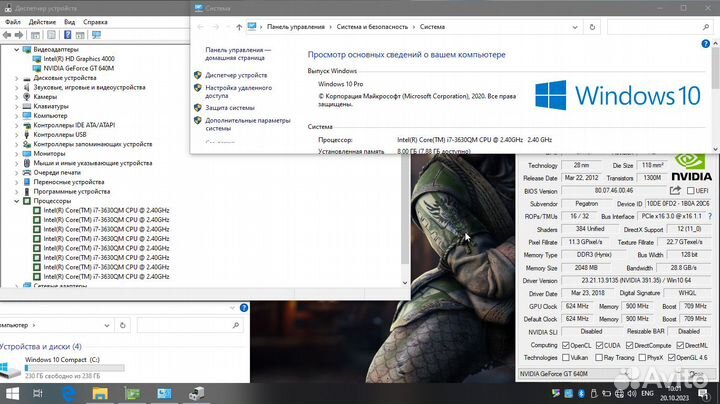Click the help question mark icon in Explorer
The height and width of the screenshot is (404, 720).
[242, 307]
